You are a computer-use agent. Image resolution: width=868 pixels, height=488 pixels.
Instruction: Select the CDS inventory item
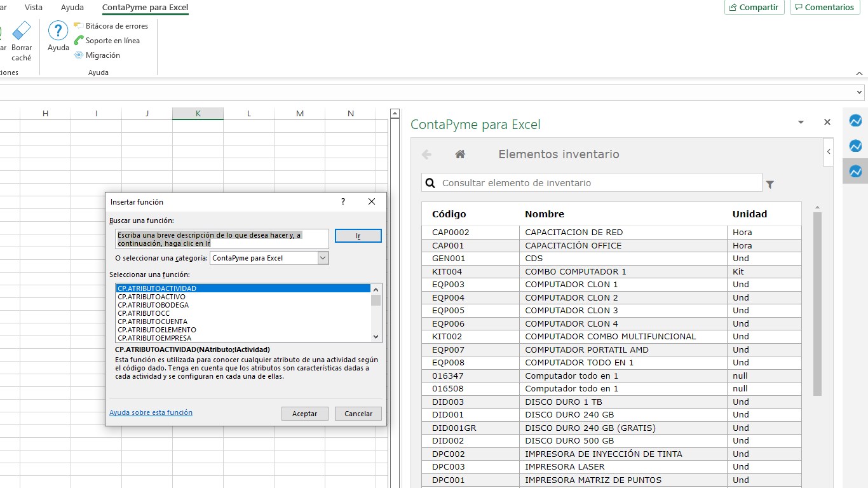[x=611, y=259]
